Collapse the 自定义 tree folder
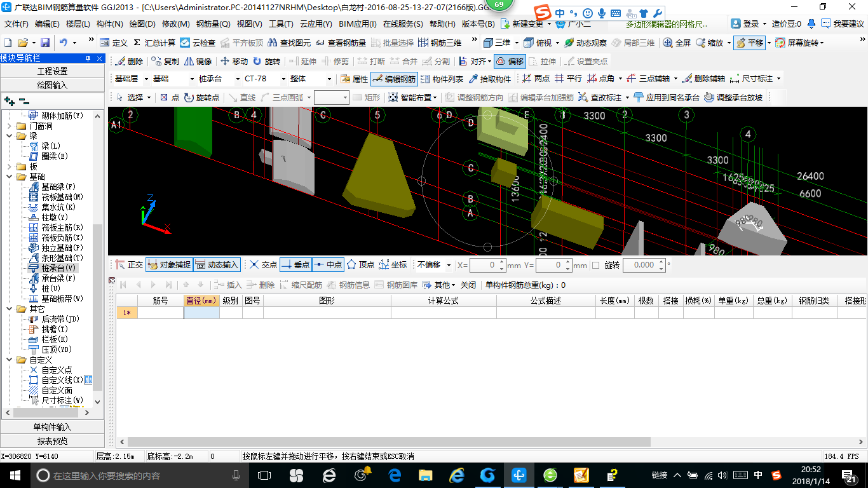868x488 pixels. [9, 360]
